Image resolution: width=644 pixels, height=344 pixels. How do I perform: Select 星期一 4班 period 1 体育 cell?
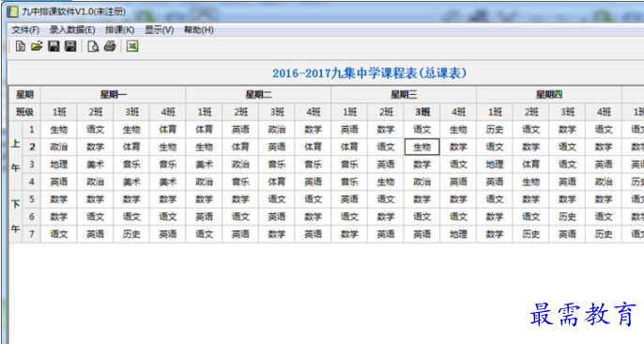pos(168,130)
